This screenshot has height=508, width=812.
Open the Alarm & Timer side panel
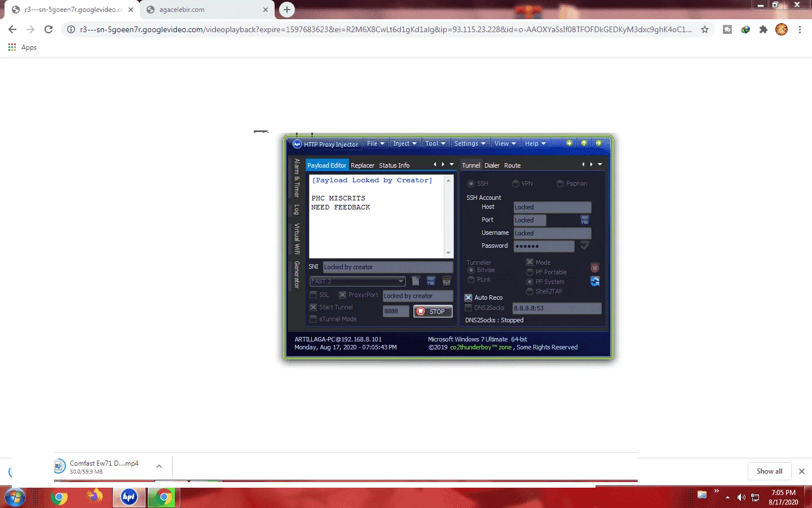[x=297, y=178]
